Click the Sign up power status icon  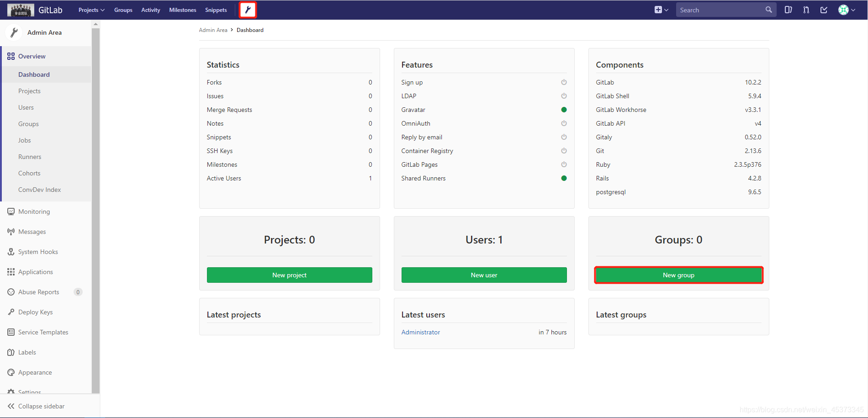pos(564,82)
